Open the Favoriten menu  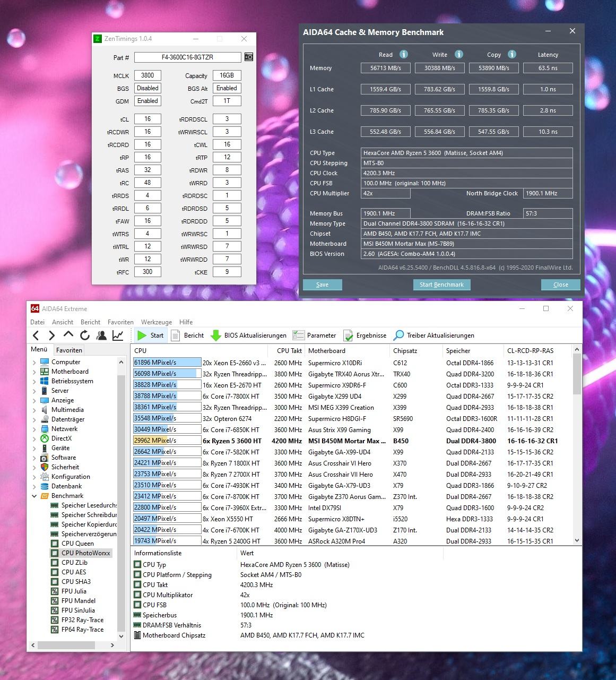tap(120, 322)
